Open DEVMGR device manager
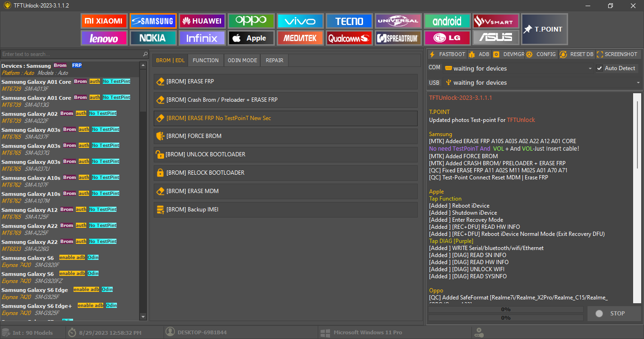 point(509,54)
